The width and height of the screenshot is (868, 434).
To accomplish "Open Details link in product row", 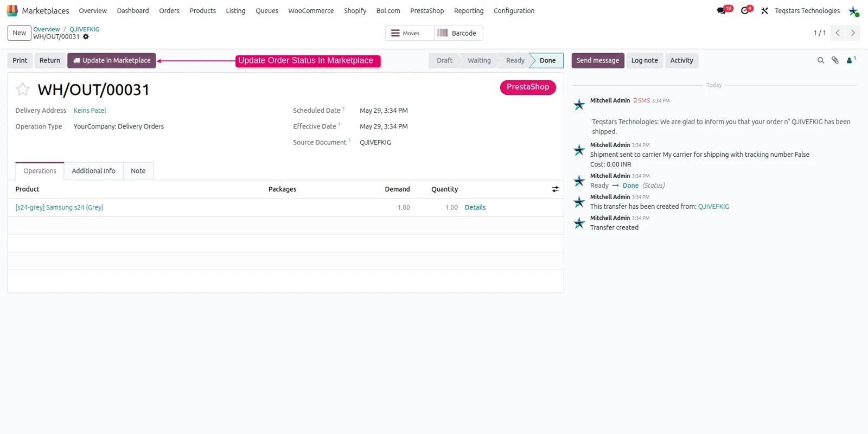I will (475, 208).
